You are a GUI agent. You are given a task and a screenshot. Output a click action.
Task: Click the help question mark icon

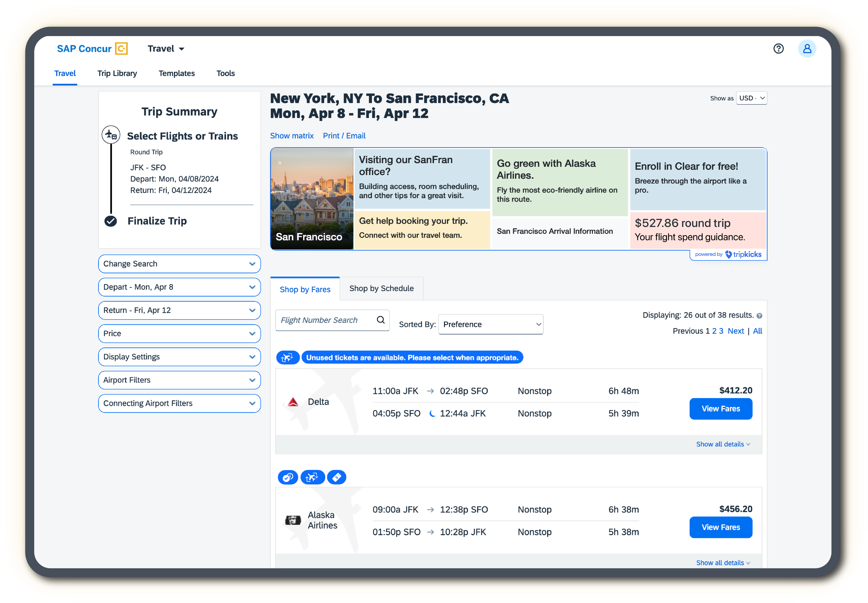point(778,49)
